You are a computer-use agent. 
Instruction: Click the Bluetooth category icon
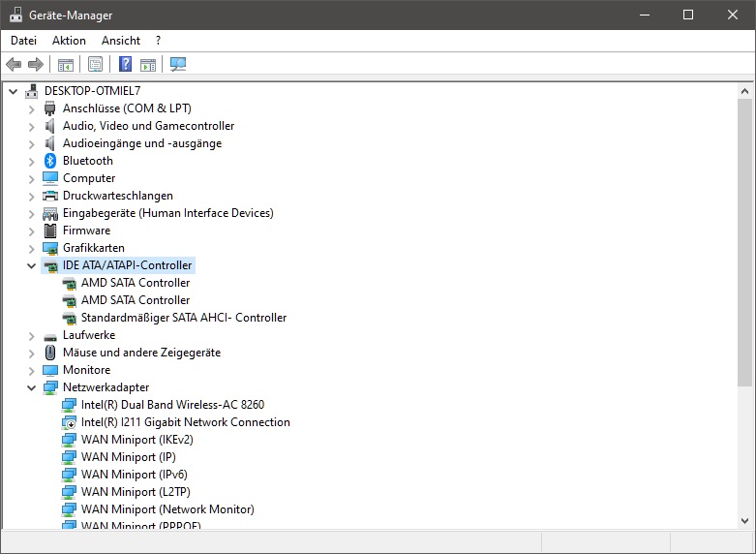(x=50, y=161)
